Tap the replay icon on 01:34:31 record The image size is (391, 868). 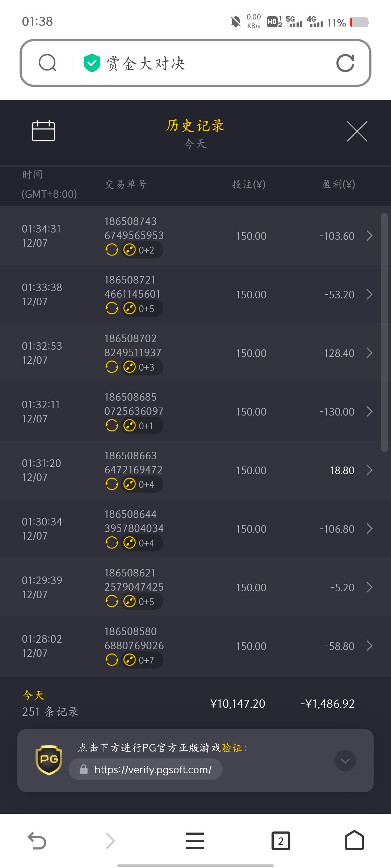(x=112, y=250)
